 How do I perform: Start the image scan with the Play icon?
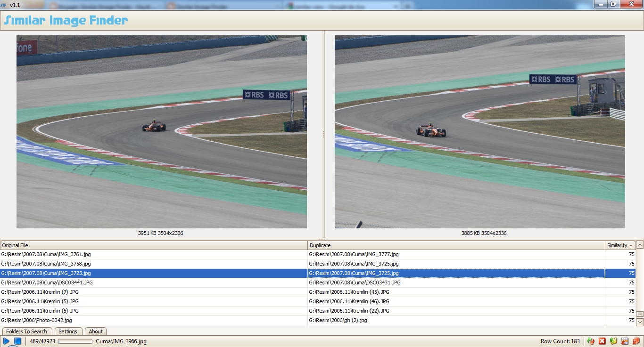[x=6, y=341]
